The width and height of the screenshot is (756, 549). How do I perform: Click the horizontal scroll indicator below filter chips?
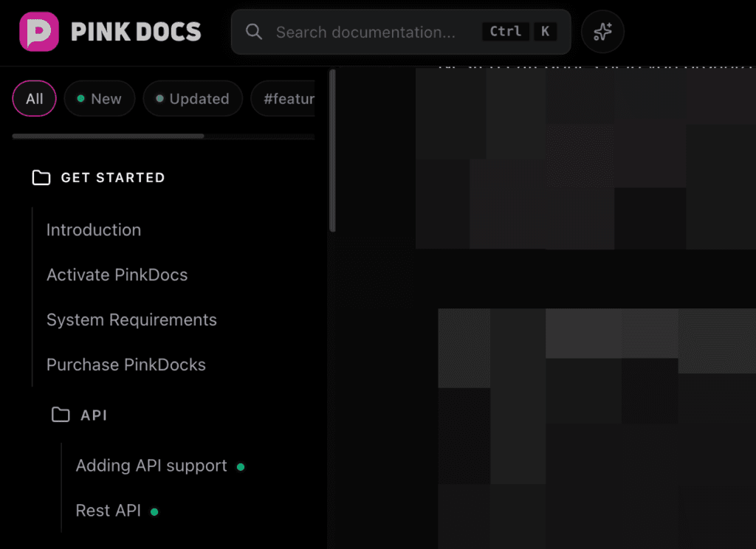(107, 136)
